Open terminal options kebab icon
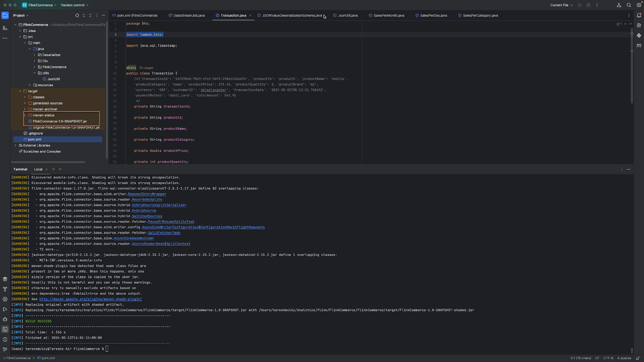The height and width of the screenshot is (362, 644). pos(621,169)
